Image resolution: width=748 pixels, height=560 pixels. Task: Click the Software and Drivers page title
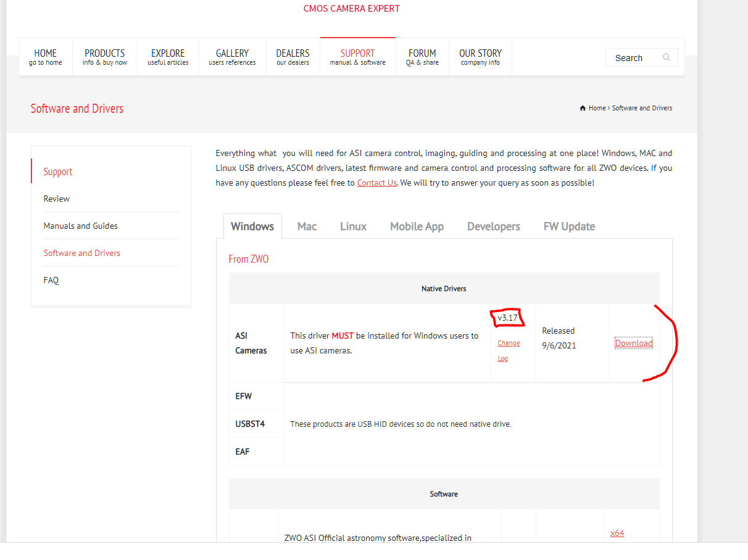click(77, 109)
